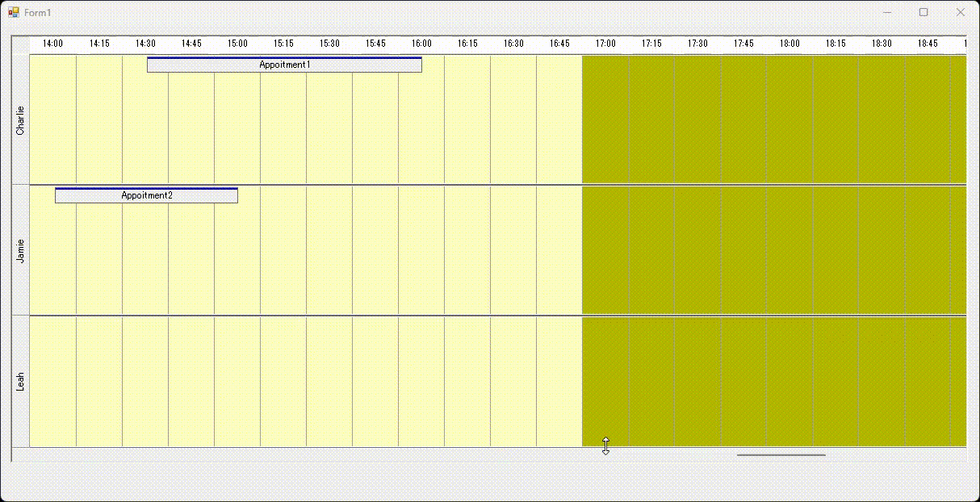Click Leah's dark 18:00 time slot
This screenshot has height=502, width=980.
pyautogui.click(x=789, y=381)
